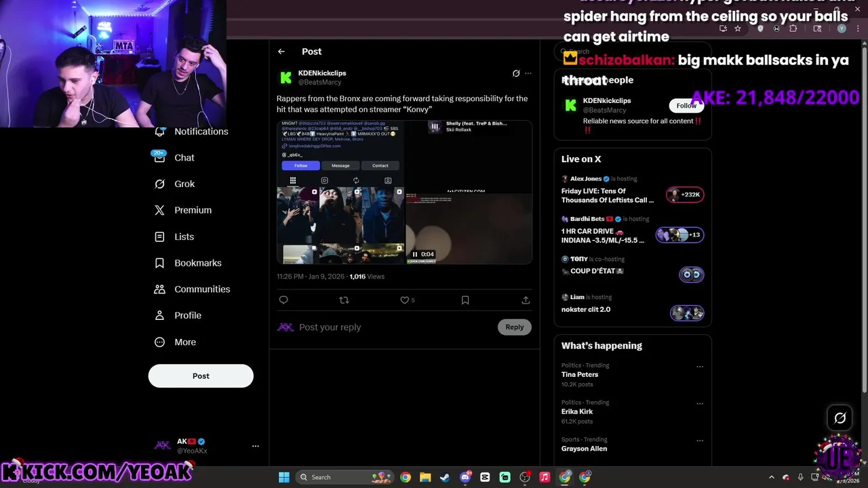Image resolution: width=868 pixels, height=488 pixels.
Task: Click the microphone icon in system tray
Action: click(801, 477)
